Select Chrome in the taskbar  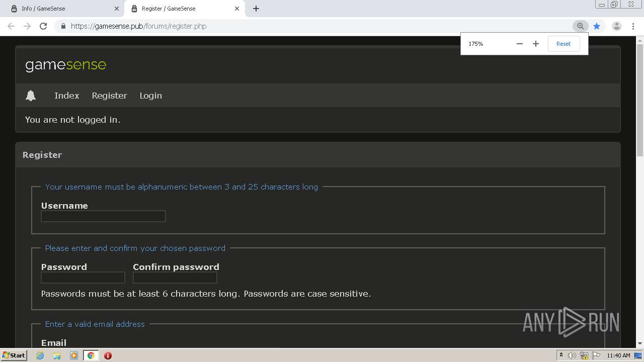[91, 355]
